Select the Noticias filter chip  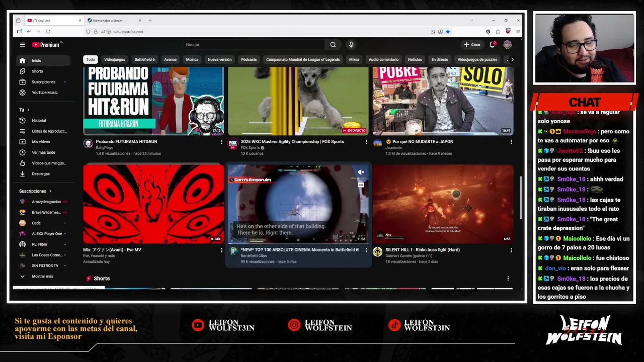coord(415,59)
